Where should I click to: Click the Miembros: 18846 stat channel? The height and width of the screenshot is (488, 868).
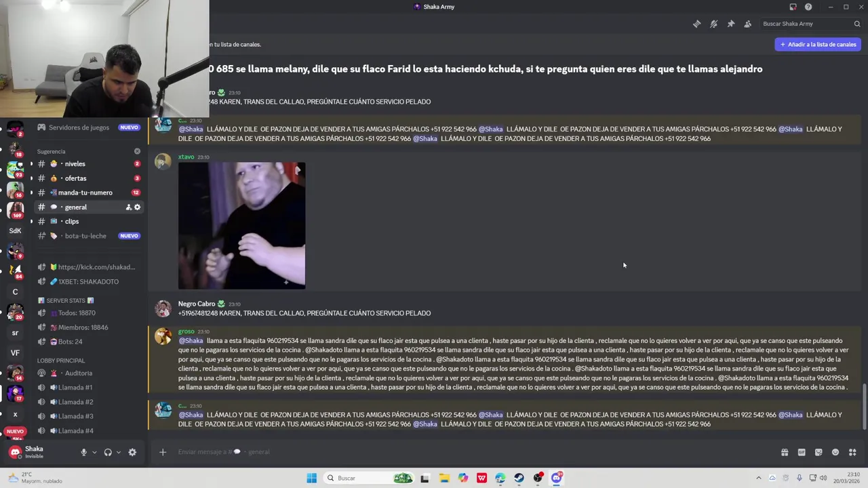coord(88,327)
